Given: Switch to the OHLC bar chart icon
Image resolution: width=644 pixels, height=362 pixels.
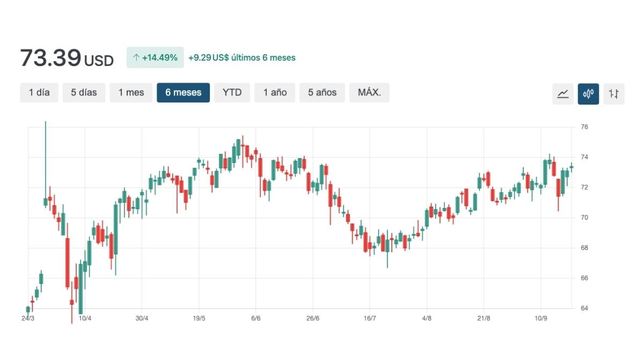Looking at the screenshot, I should point(613,93).
